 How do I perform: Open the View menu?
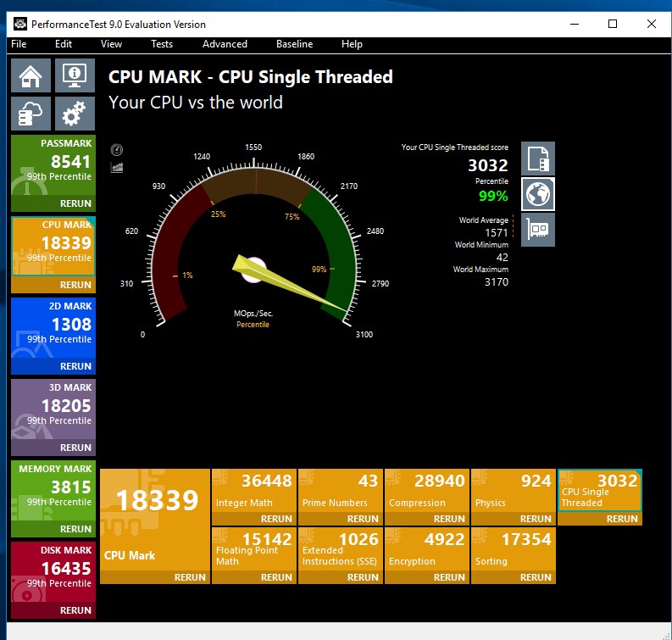click(x=111, y=44)
